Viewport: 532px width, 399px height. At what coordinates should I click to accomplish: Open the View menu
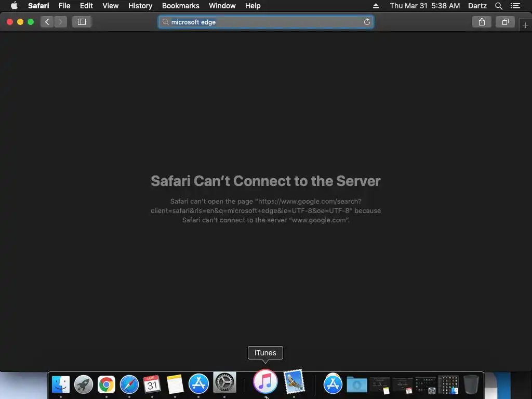tap(111, 6)
